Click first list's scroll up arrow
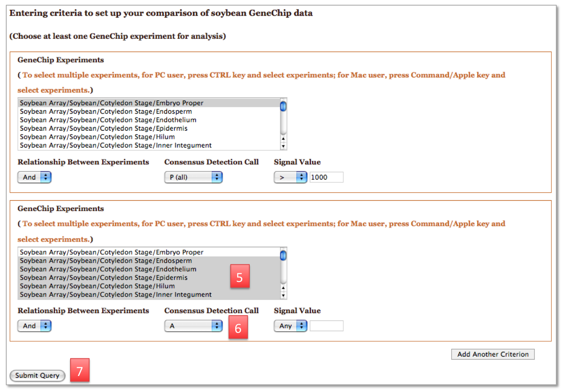This screenshot has height=392, width=563. click(x=283, y=139)
